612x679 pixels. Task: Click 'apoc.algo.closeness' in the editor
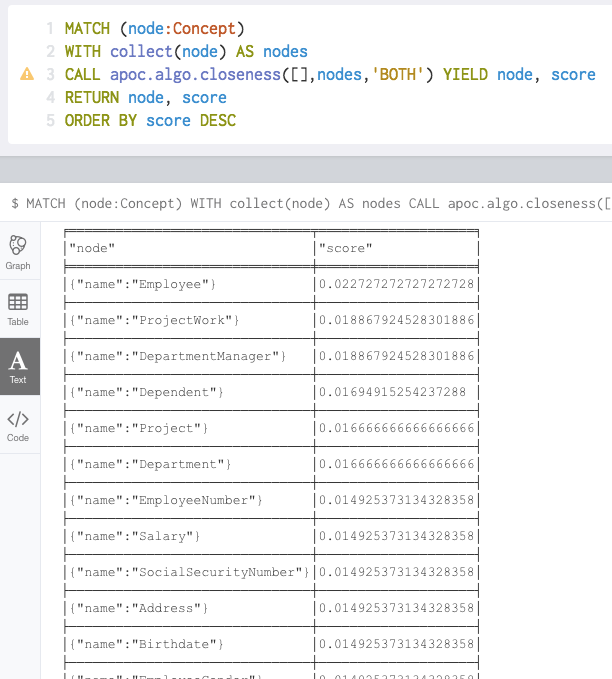point(195,74)
